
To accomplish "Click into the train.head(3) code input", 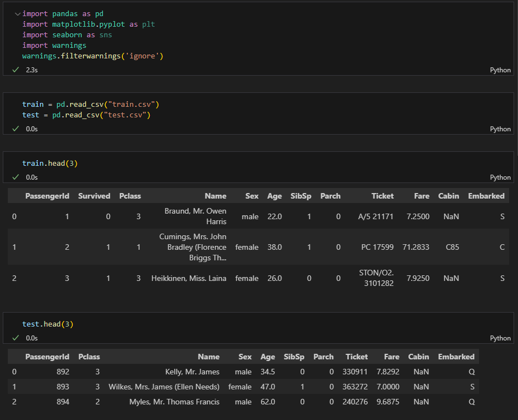I will (50, 163).
